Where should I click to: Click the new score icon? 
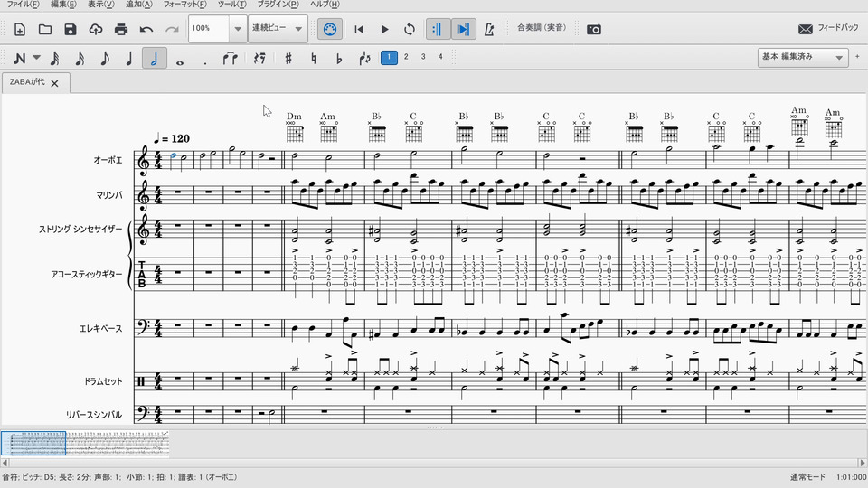pos(20,29)
